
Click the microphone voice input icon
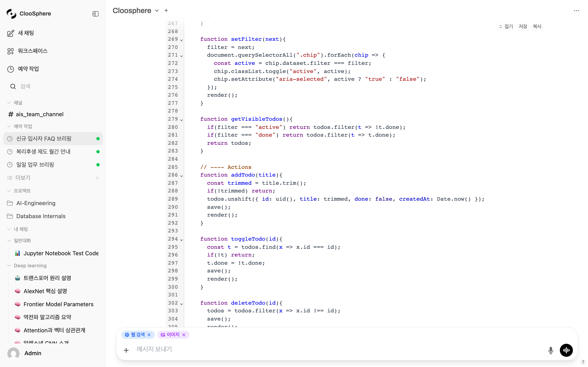pyautogui.click(x=551, y=350)
